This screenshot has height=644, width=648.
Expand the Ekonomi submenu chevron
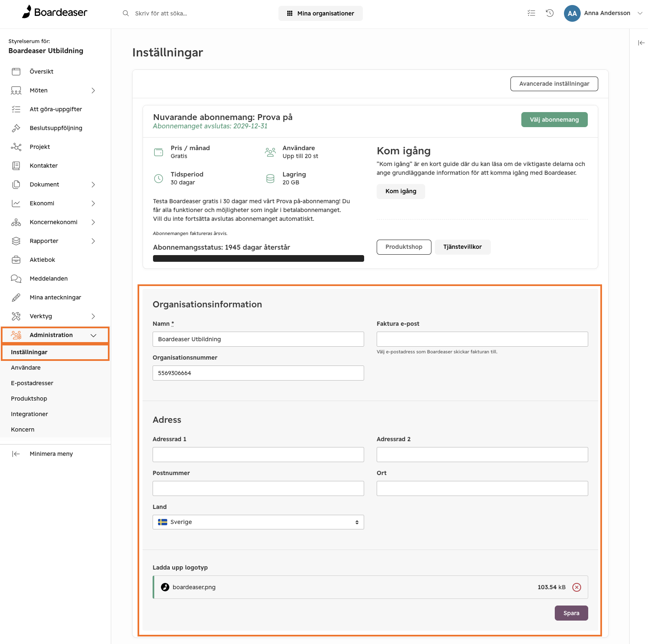(x=93, y=203)
